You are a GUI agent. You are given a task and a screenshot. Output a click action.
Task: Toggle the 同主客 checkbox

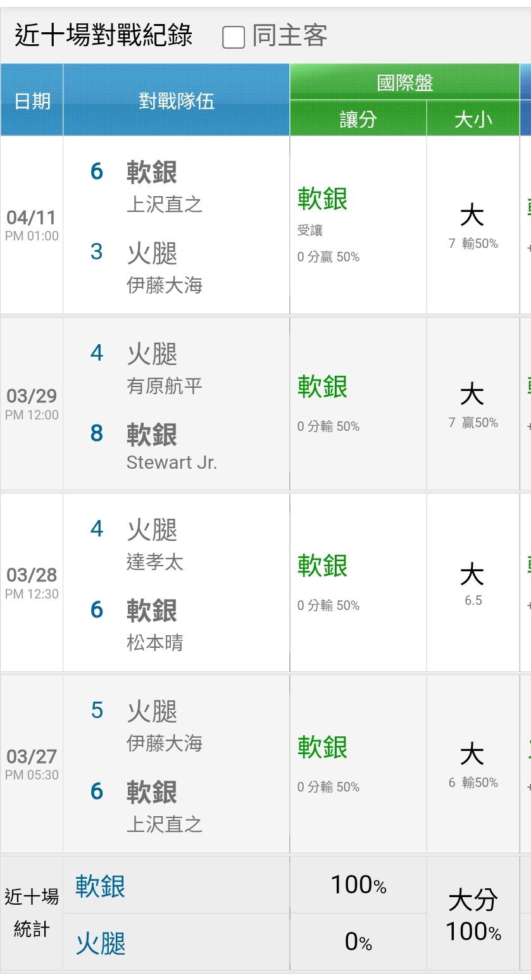point(234,37)
